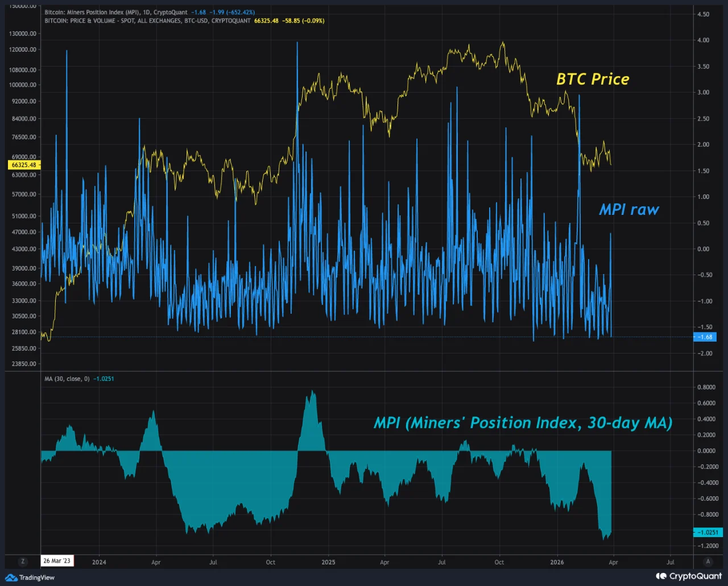Open the 26 Mar '23 date range selector
The image size is (728, 586).
pos(57,560)
